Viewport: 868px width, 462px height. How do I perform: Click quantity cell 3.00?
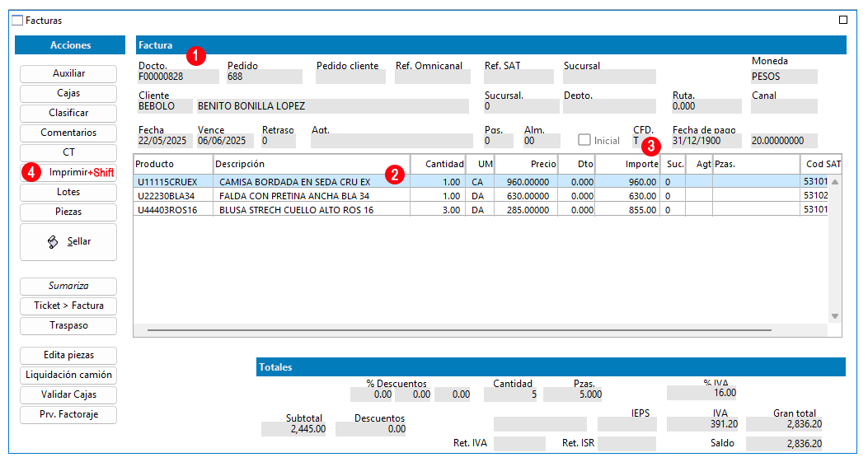point(438,210)
